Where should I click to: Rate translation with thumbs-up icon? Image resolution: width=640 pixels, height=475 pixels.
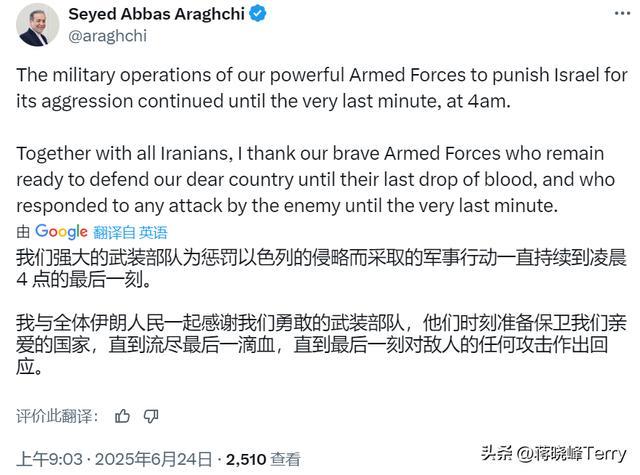point(122,416)
